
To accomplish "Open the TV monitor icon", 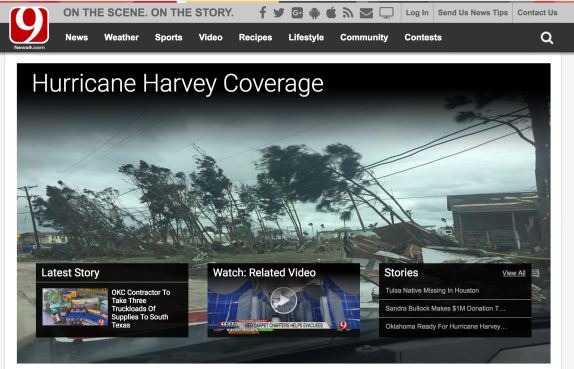I will (x=386, y=13).
